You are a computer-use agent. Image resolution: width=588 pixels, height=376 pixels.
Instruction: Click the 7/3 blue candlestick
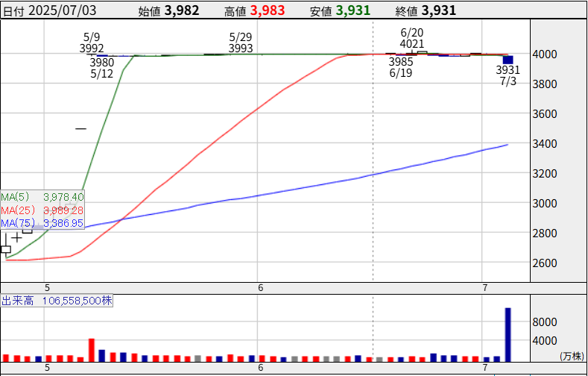click(x=508, y=60)
